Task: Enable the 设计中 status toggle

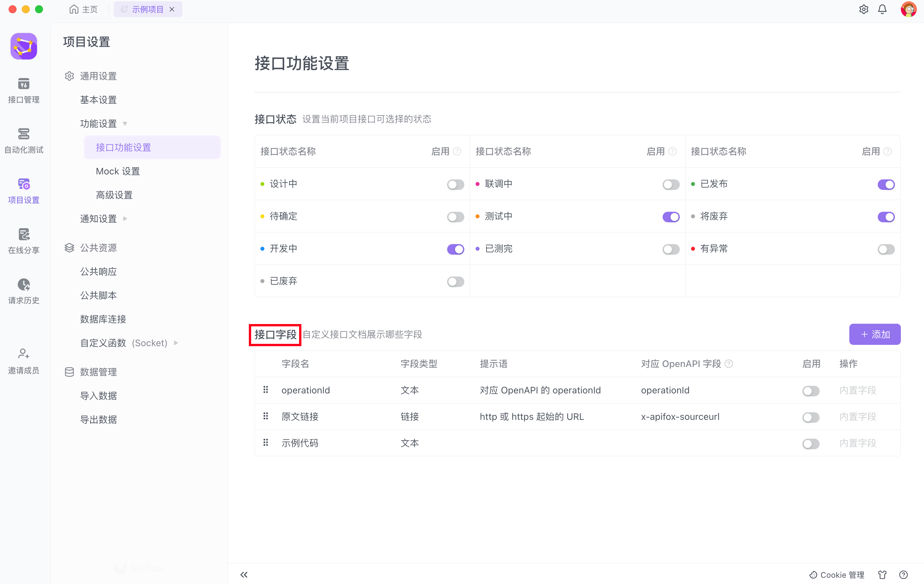Action: 455,184
